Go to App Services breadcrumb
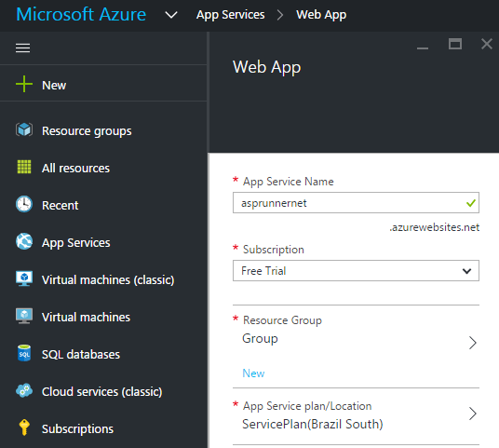Viewport: 499px width, 448px height. [230, 15]
